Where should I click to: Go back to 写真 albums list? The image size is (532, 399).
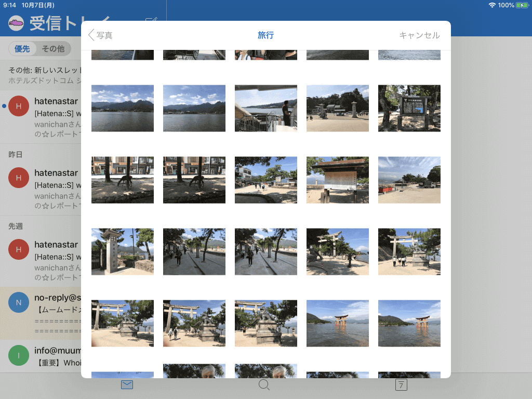(x=100, y=35)
